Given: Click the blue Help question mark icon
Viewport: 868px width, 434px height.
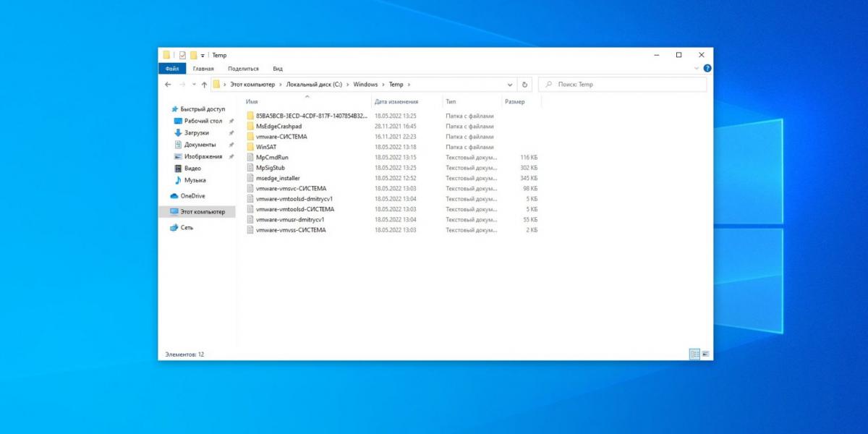Looking at the screenshot, I should tap(707, 69).
